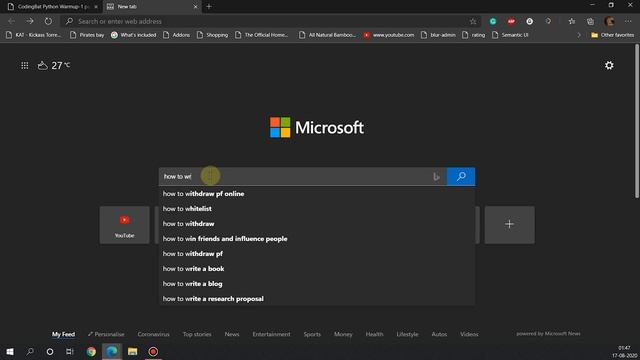The height and width of the screenshot is (360, 640).
Task: Select the New tab tab
Action: pyautogui.click(x=151, y=7)
